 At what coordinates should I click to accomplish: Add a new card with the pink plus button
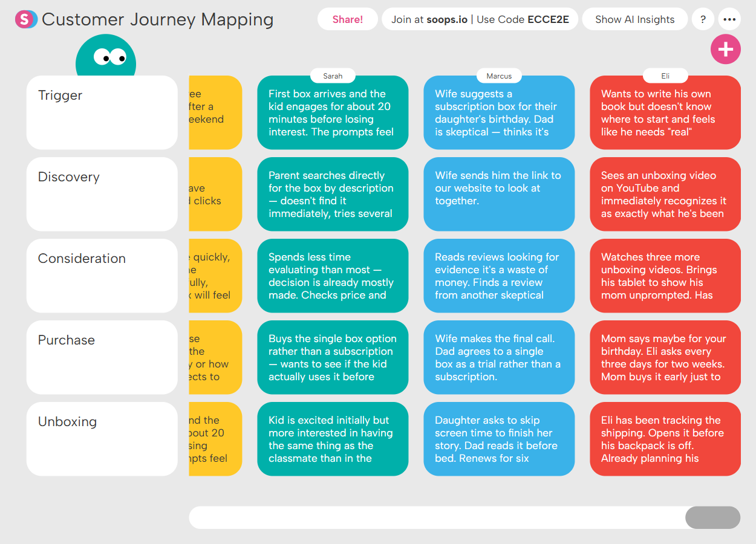726,49
